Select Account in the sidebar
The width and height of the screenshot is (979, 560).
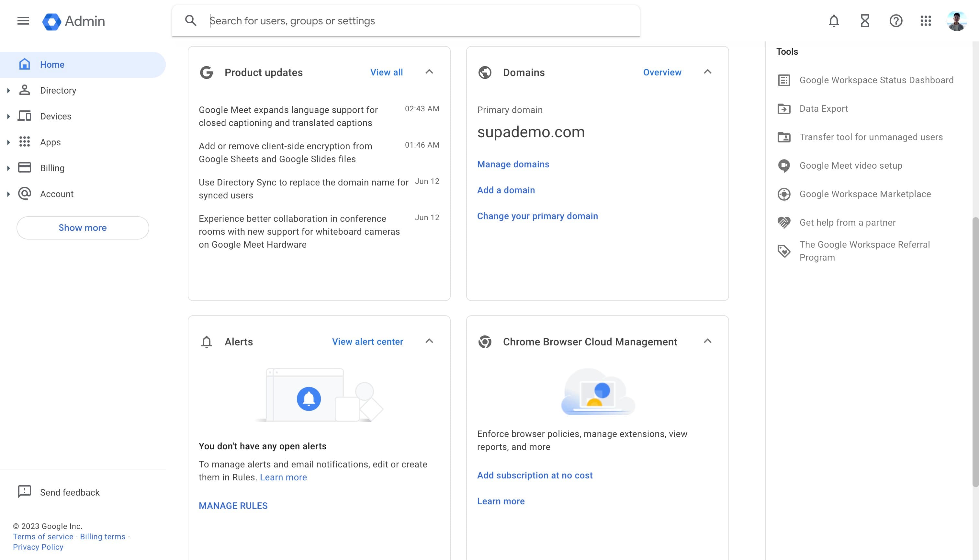83,194
